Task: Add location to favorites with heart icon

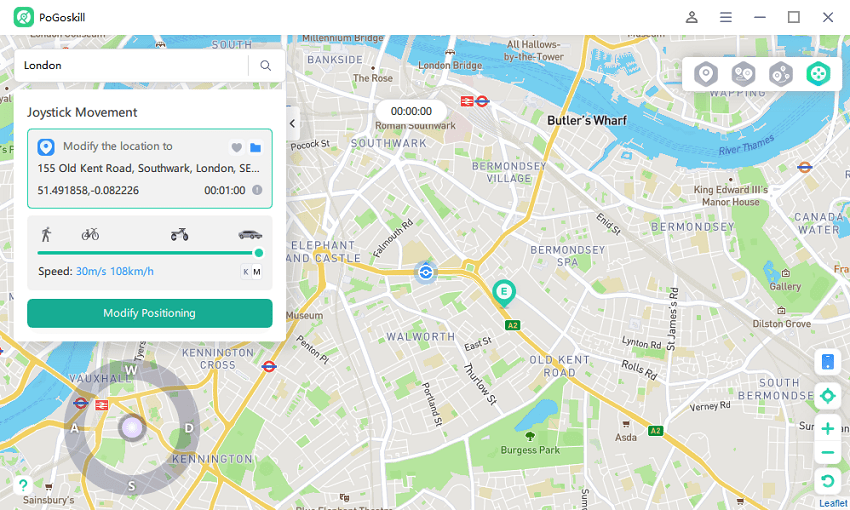Action: click(236, 147)
